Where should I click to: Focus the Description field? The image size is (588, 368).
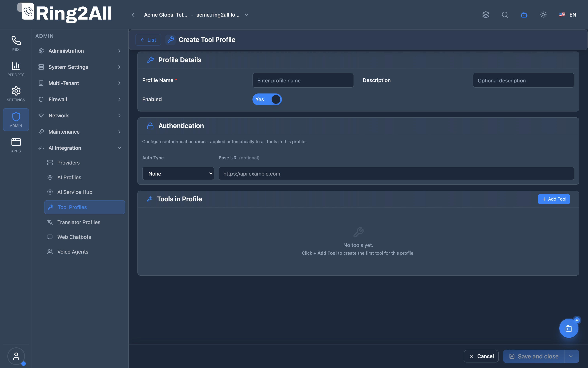click(x=523, y=80)
